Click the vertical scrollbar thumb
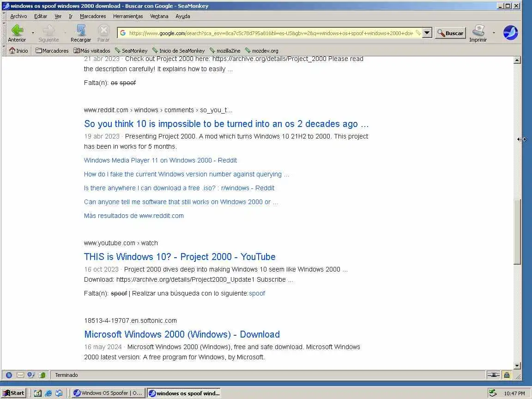532x399 pixels. click(517, 231)
